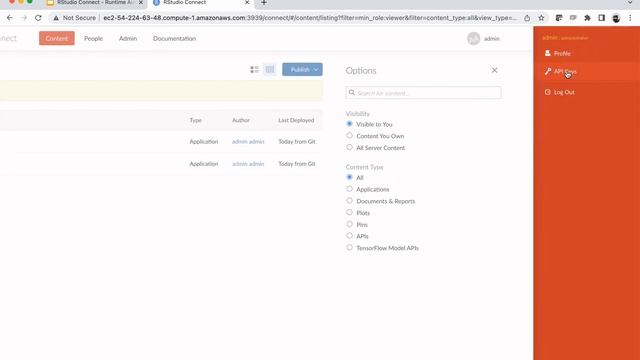The height and width of the screenshot is (360, 640).
Task: Select Applications content type radio
Action: (x=349, y=189)
